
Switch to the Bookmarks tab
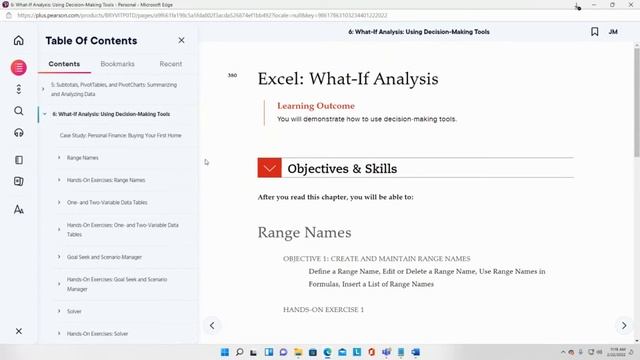point(117,64)
